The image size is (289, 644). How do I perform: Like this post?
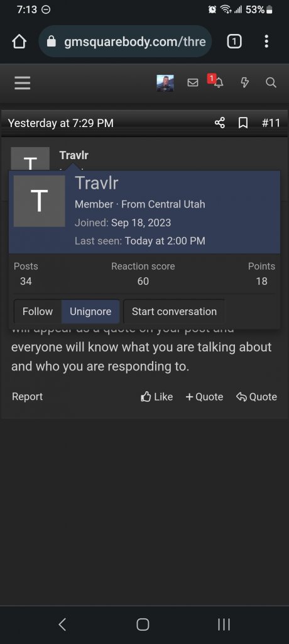click(157, 397)
